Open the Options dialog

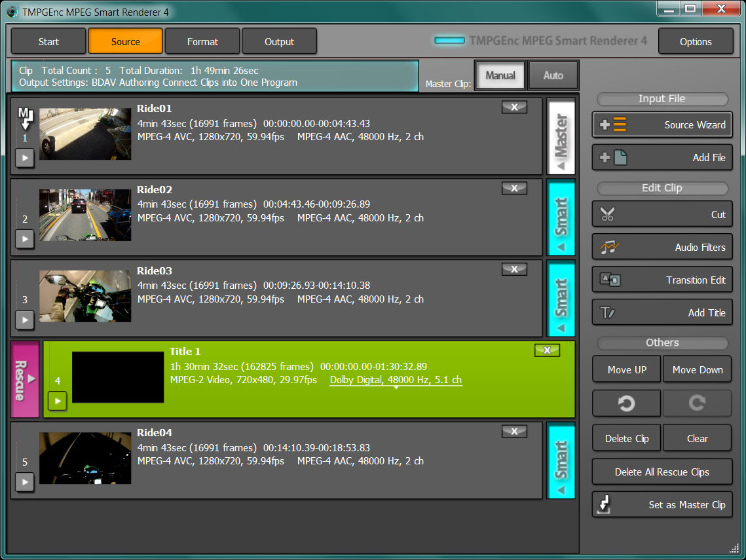tap(696, 41)
